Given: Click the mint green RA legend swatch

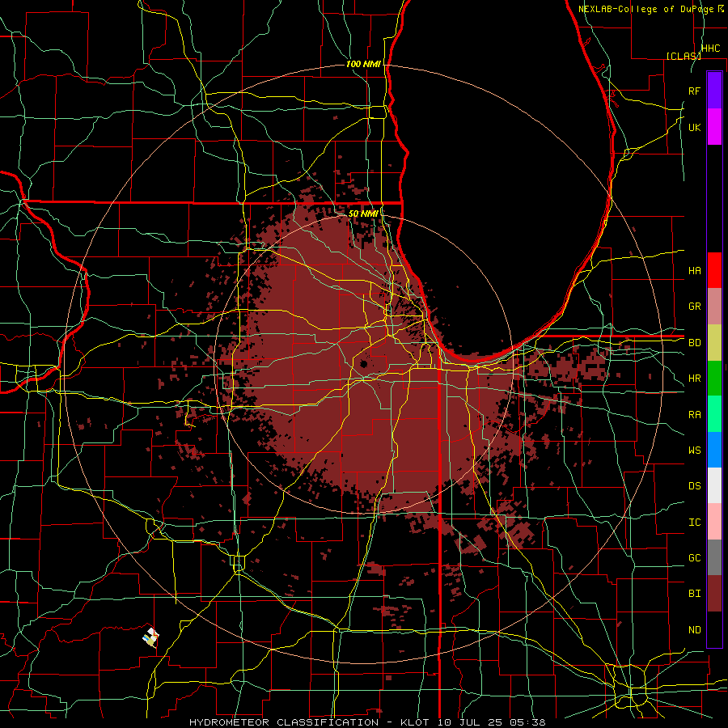Looking at the screenshot, I should coord(714,414).
